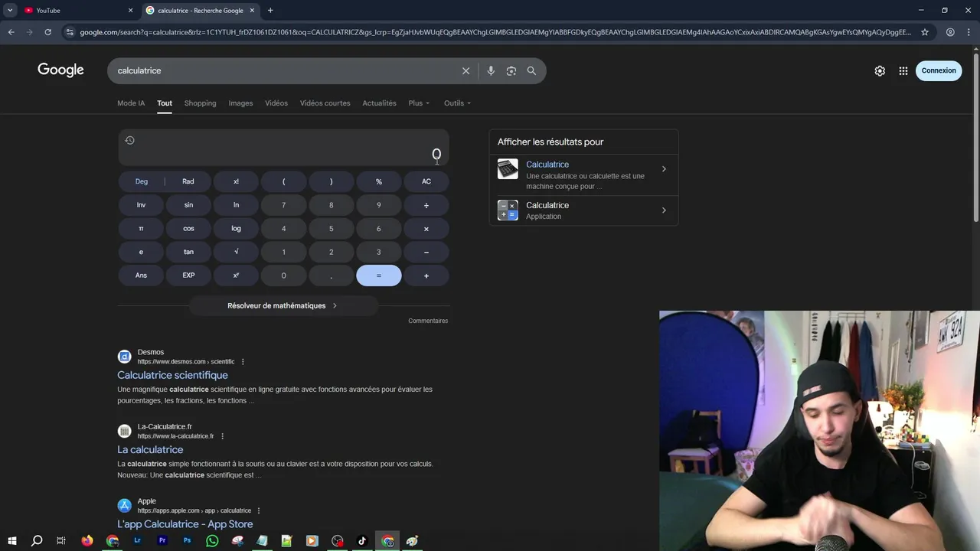Click the AC clear key
This screenshot has width=980, height=551.
point(426,181)
